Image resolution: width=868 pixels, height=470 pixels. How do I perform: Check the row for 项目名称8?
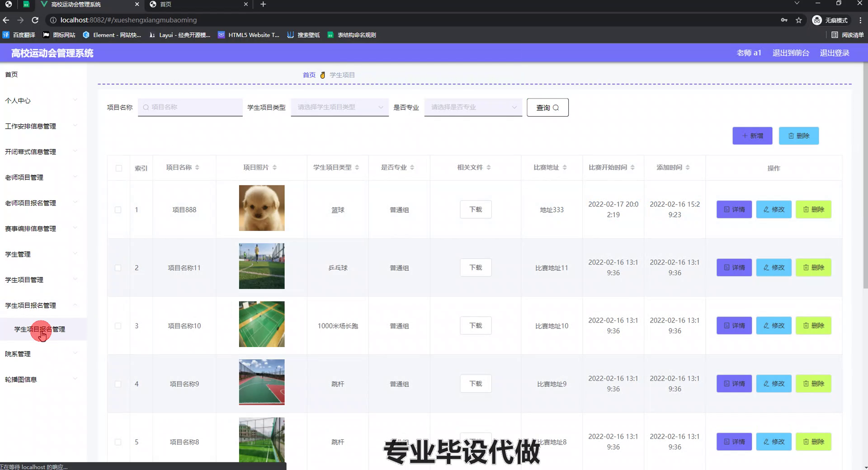[118, 442]
